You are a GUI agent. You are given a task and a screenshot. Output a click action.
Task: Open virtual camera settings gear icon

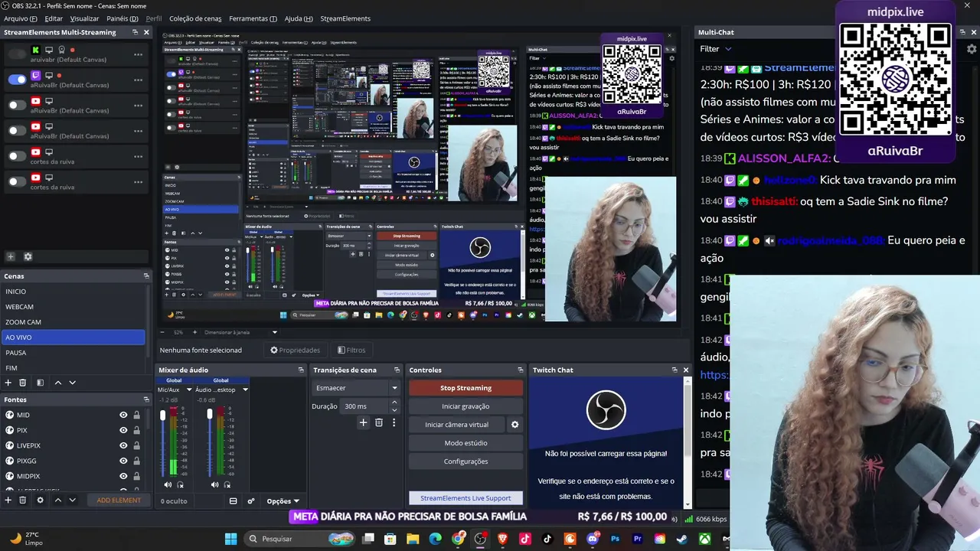pos(515,425)
